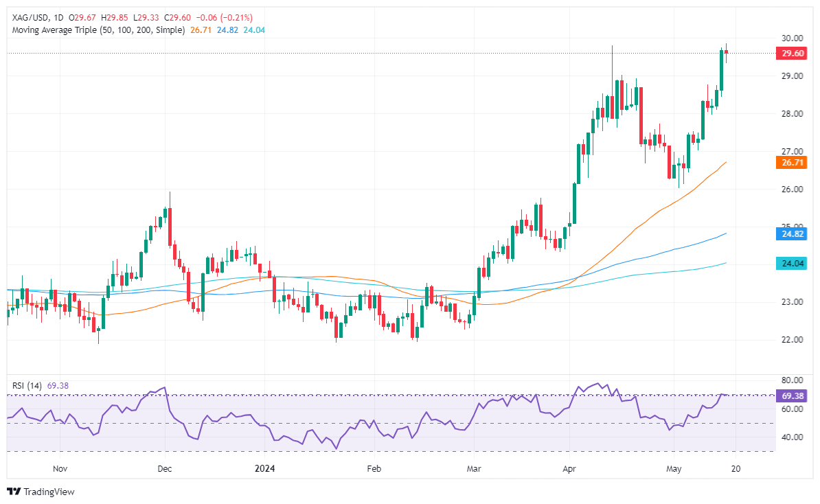Click the 22.00 level on price scale

click(x=793, y=340)
